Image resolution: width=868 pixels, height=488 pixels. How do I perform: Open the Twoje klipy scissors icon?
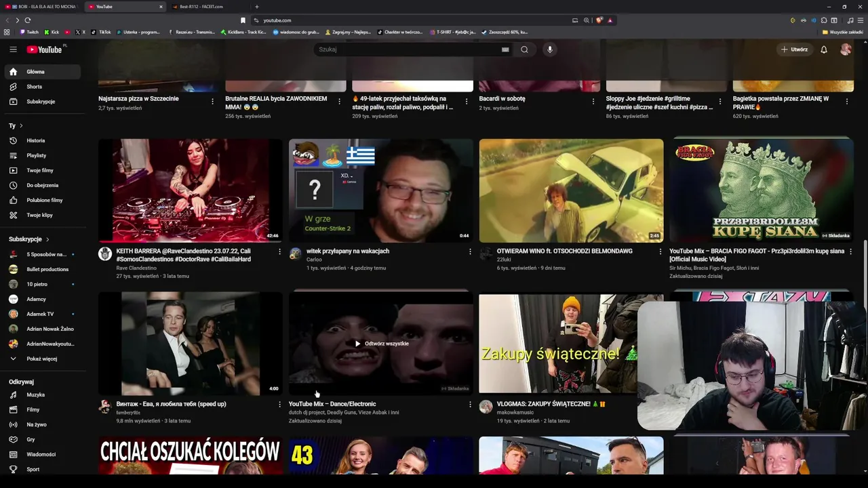(13, 216)
